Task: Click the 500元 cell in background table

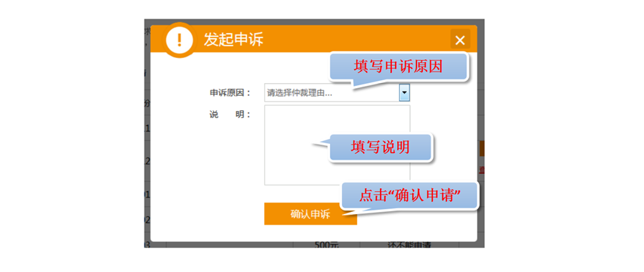Action: (326, 246)
